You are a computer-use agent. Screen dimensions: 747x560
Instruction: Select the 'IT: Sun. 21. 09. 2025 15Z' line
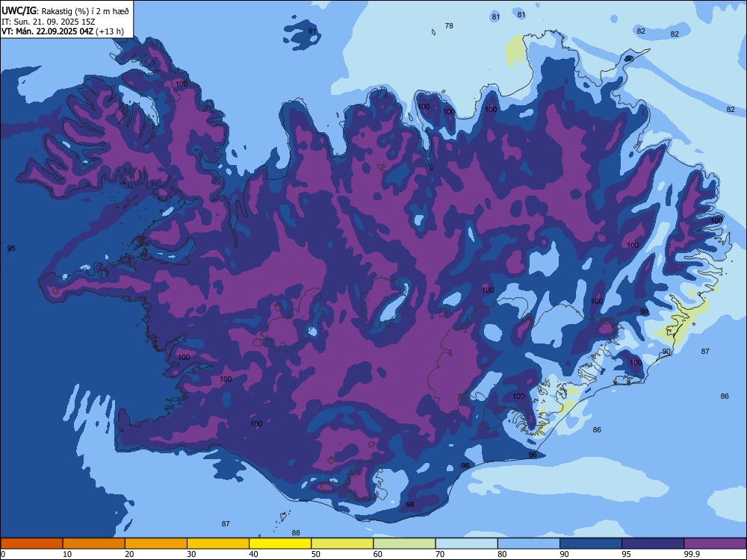pyautogui.click(x=48, y=22)
